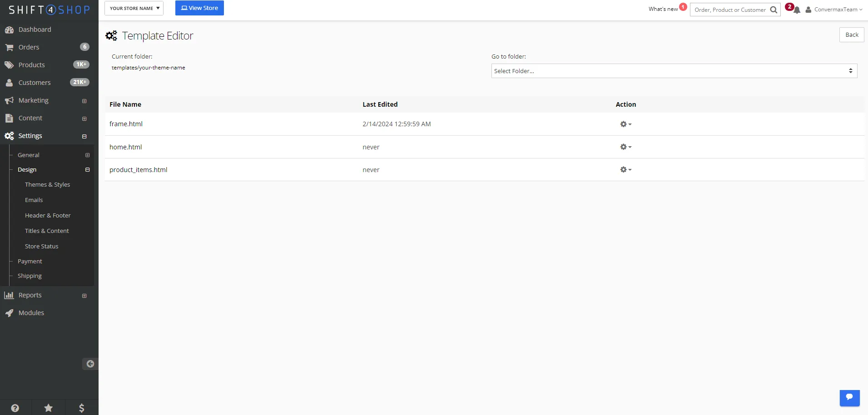Click the View Store button
The height and width of the screenshot is (415, 868).
[199, 8]
